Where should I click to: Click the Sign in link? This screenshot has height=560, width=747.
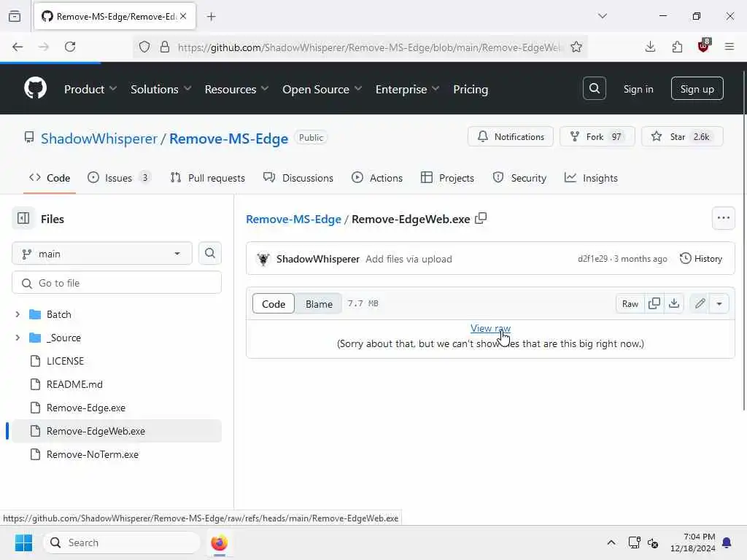(638, 89)
